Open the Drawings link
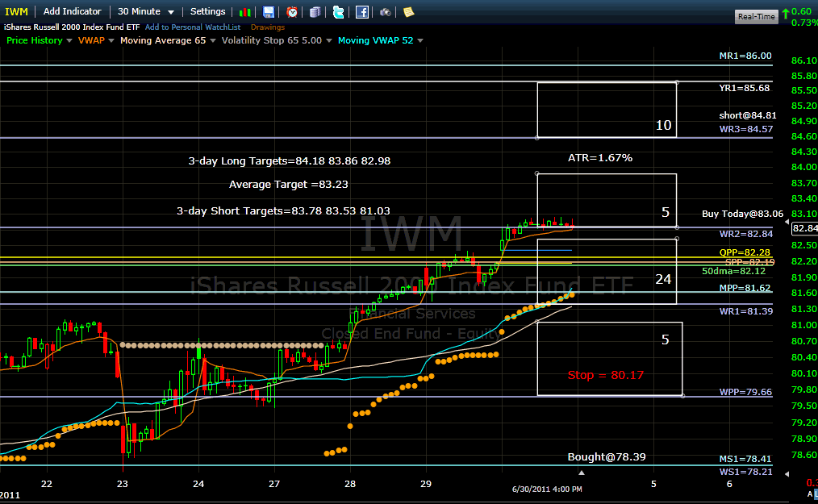This screenshot has width=818, height=504. [x=268, y=27]
